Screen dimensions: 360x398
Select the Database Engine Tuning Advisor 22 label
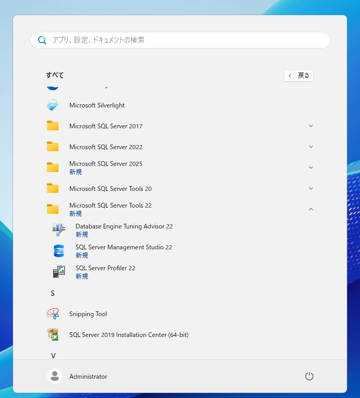pyautogui.click(x=124, y=226)
